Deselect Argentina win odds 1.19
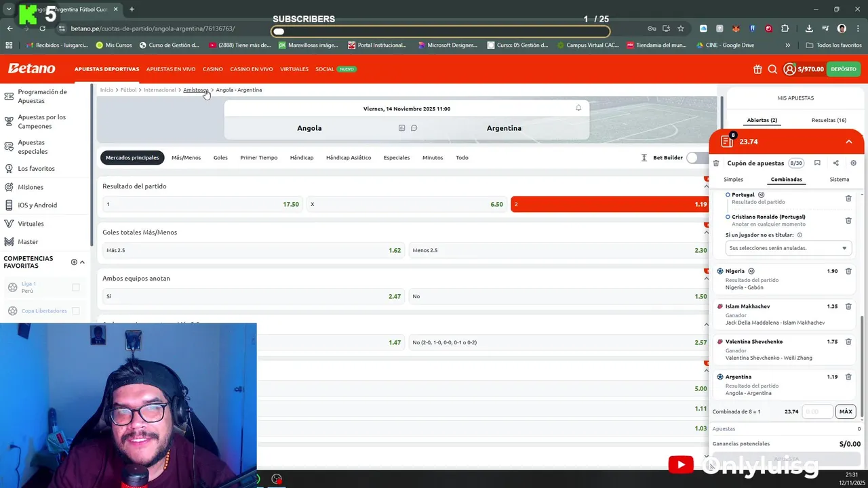Viewport: 868px width, 488px height. point(610,204)
